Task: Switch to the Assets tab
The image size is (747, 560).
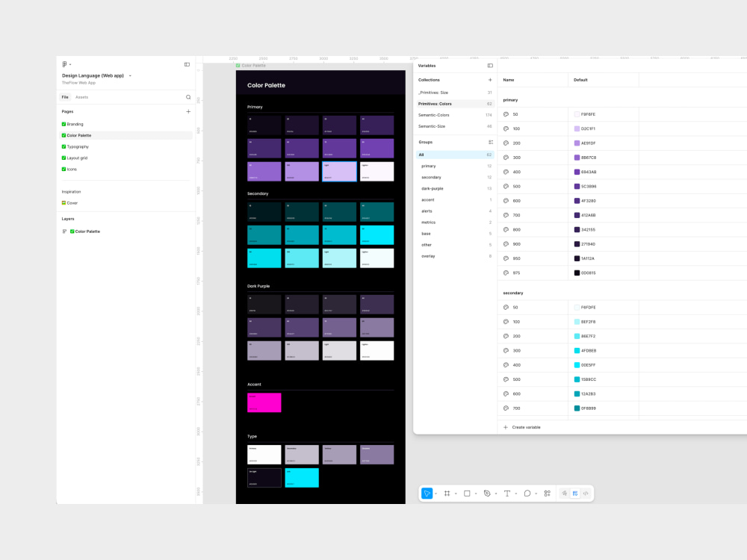Action: (81, 97)
